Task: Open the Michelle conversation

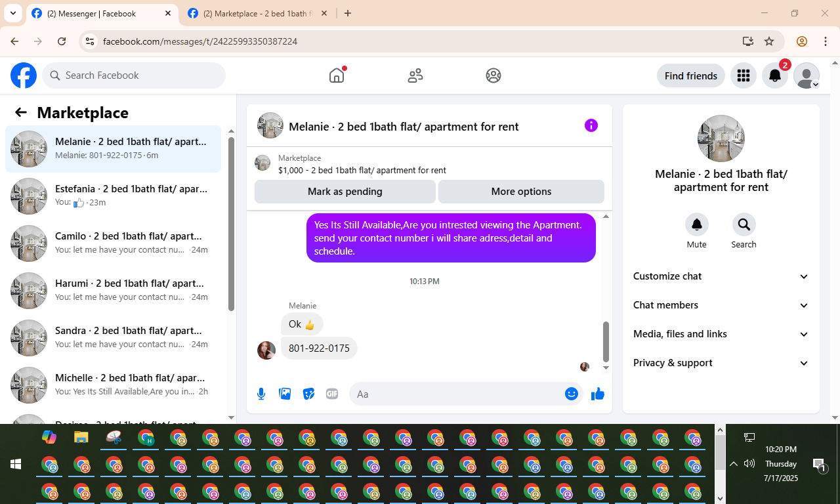Action: coord(114,385)
